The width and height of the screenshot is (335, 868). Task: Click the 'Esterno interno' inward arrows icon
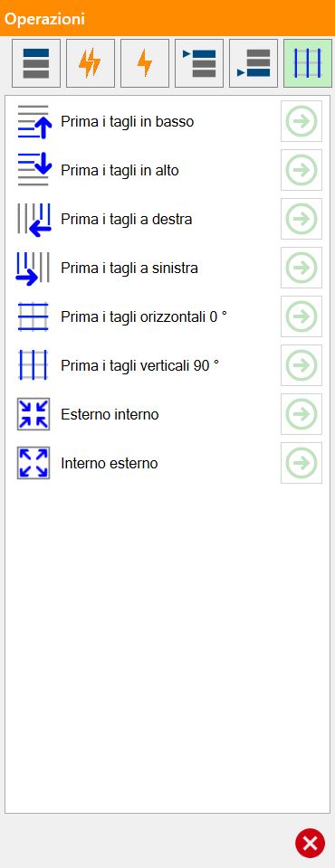tap(33, 414)
